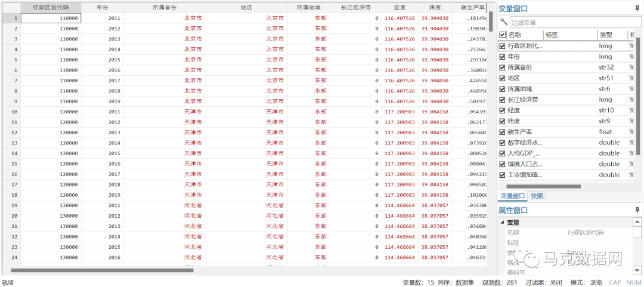The height and width of the screenshot is (287, 644).
Task: Click the str32 type of 所属省份
Action: (606, 67)
